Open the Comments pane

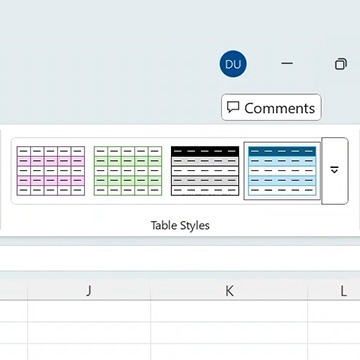click(x=271, y=108)
